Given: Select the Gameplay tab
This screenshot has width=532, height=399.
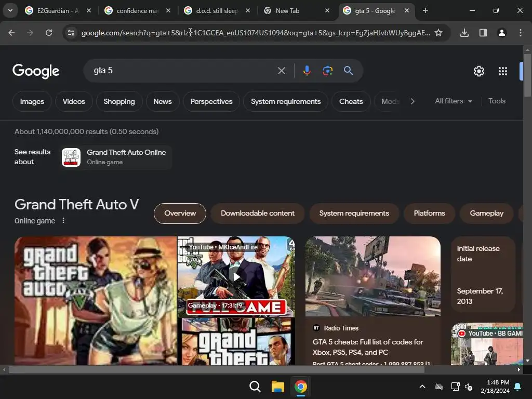Looking at the screenshot, I should pyautogui.click(x=486, y=213).
